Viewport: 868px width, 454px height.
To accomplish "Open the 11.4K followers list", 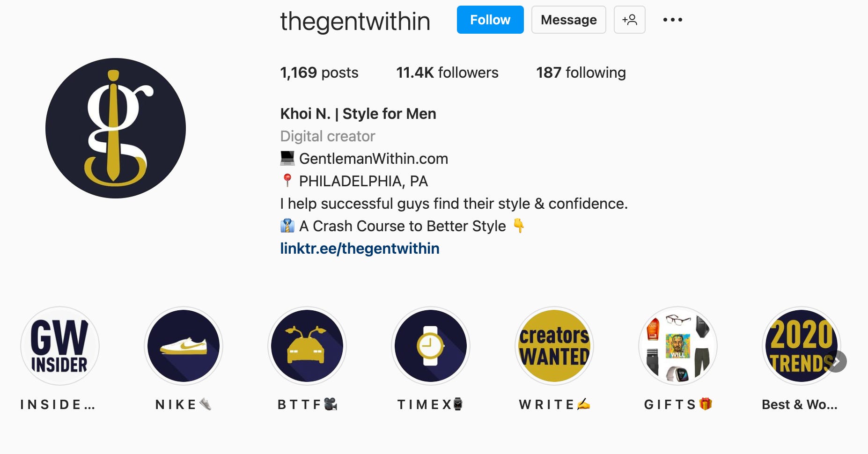I will coord(447,73).
